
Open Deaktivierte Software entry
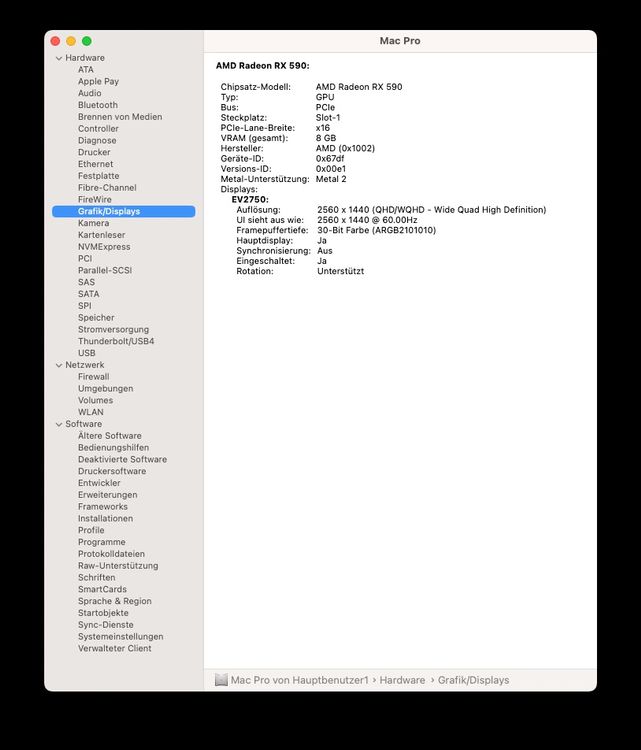pos(122,459)
